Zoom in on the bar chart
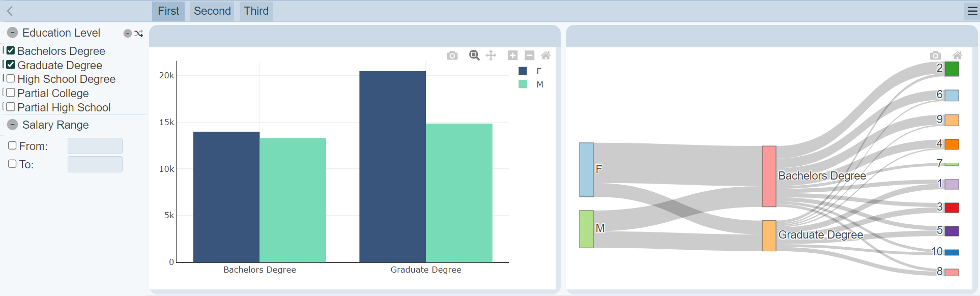Image resolution: width=980 pixels, height=296 pixels. point(512,55)
